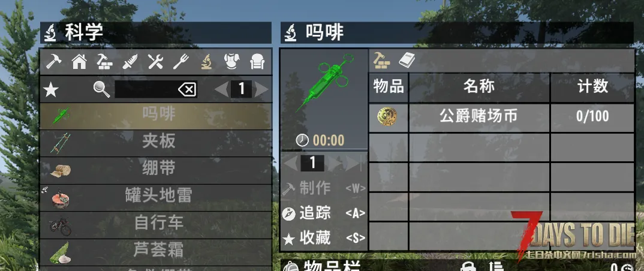Image resolution: width=644 pixels, height=271 pixels.
Task: Select the 罐头地雷 recipe entry
Action: 155,197
